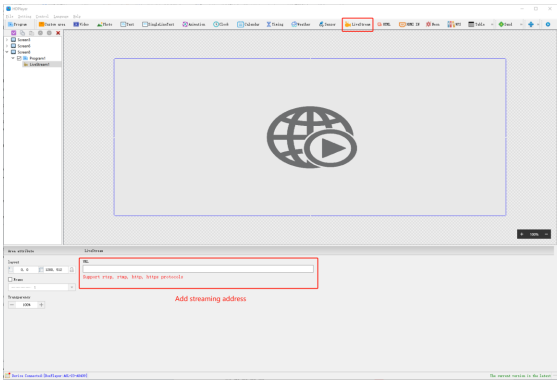Screen dimensions: 560x383
Task: Expand the topmost Screen node in the tree
Action: 7,40
